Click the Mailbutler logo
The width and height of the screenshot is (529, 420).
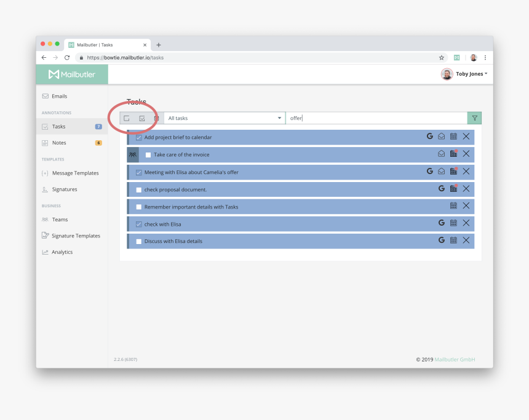(72, 74)
